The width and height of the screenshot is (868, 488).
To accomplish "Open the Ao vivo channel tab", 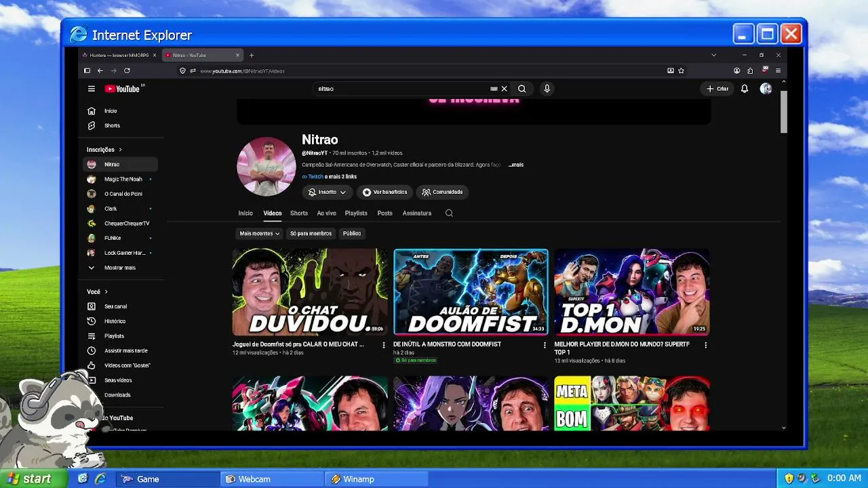I will [x=326, y=213].
